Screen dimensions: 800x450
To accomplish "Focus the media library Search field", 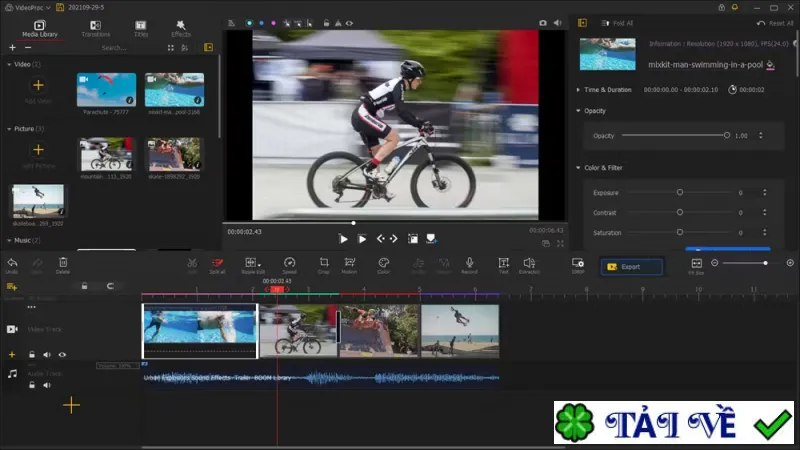I will coord(114,47).
